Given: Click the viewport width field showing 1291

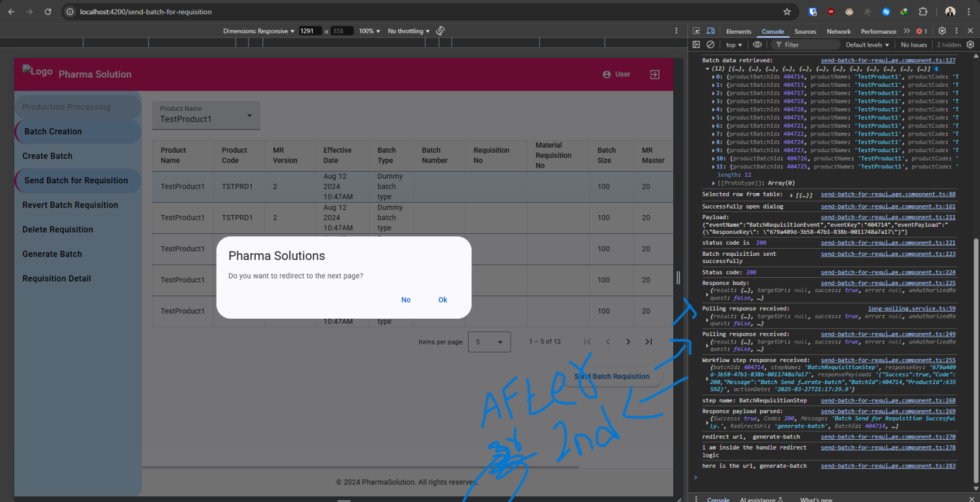Looking at the screenshot, I should 310,31.
